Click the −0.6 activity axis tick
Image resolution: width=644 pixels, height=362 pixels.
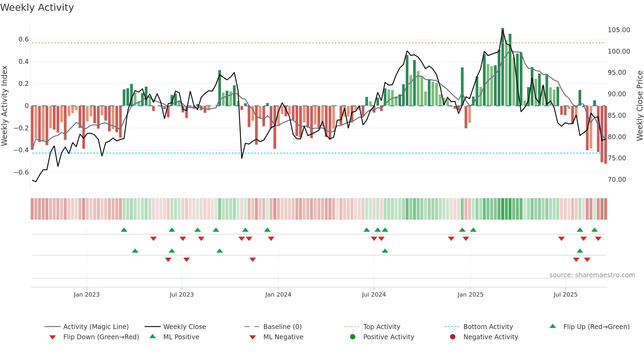pyautogui.click(x=21, y=172)
